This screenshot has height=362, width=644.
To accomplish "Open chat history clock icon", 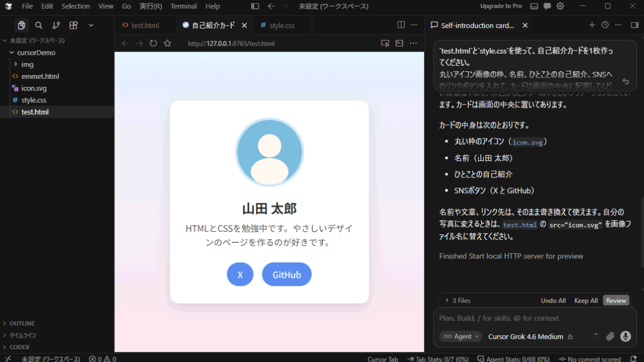I will click(x=605, y=25).
